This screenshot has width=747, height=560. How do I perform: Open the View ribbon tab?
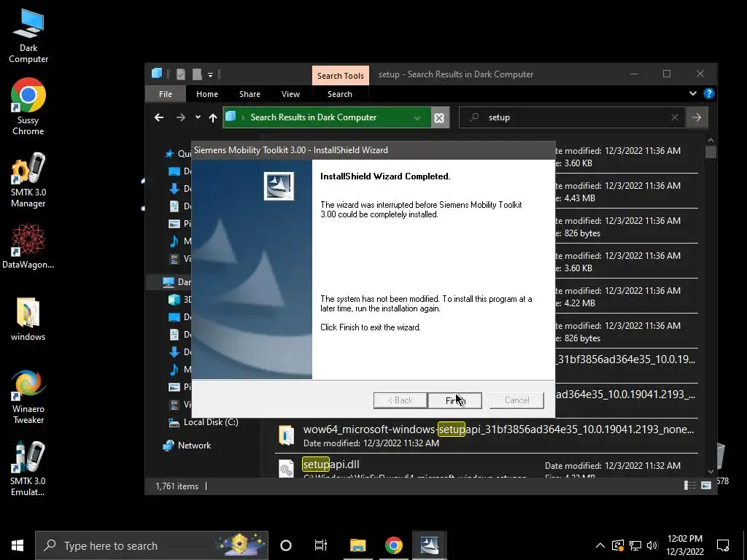tap(290, 94)
